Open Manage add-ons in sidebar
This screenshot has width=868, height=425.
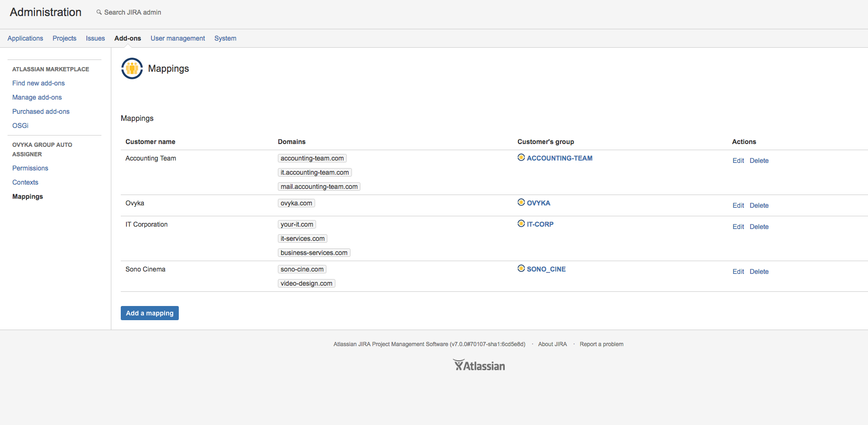click(37, 97)
